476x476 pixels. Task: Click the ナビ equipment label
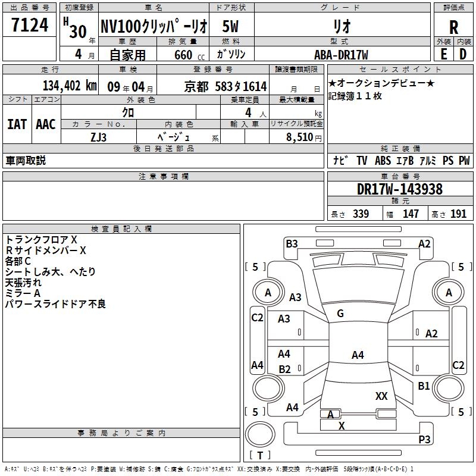click(x=340, y=160)
